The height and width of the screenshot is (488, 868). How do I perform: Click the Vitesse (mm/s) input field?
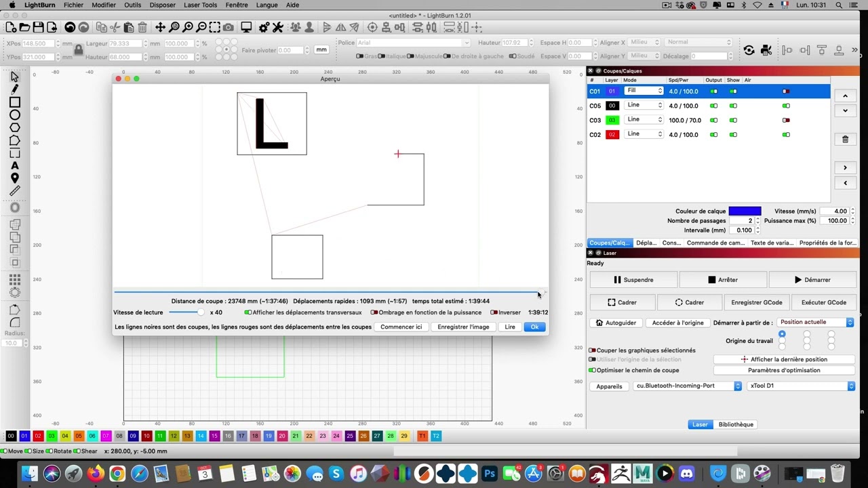click(833, 211)
